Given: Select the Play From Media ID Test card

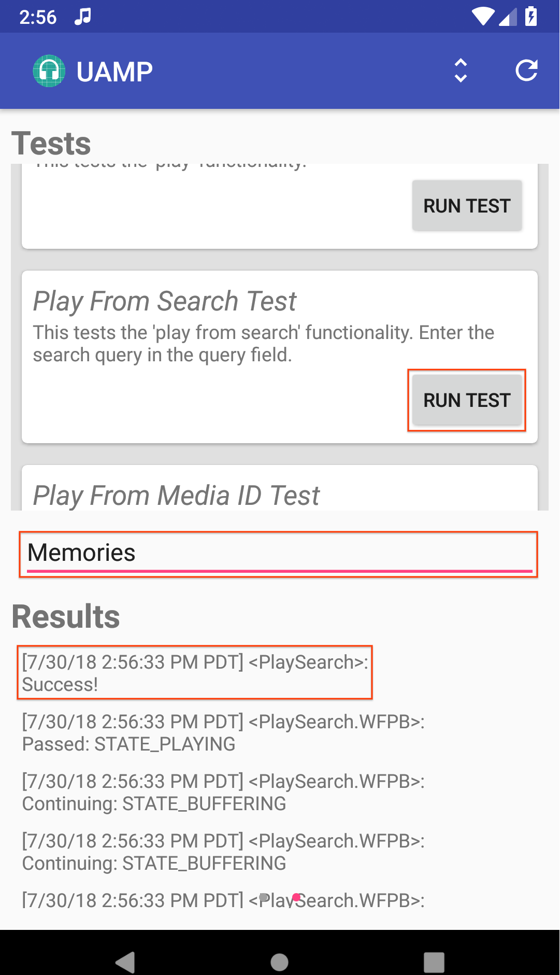Looking at the screenshot, I should (x=280, y=490).
